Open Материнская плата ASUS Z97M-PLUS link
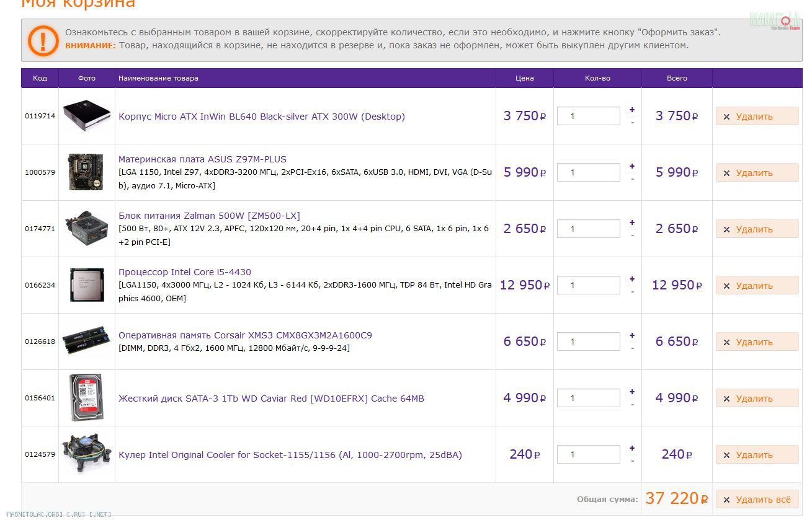 (202, 159)
